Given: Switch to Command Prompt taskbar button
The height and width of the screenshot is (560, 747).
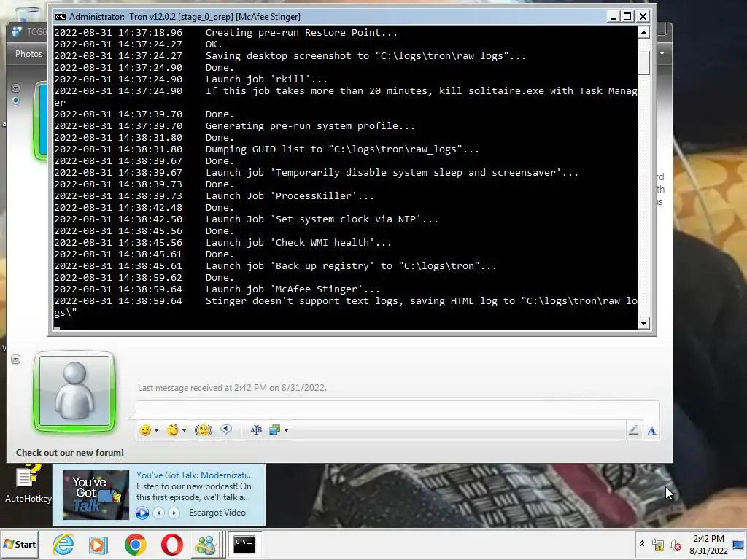Looking at the screenshot, I should coord(244,544).
